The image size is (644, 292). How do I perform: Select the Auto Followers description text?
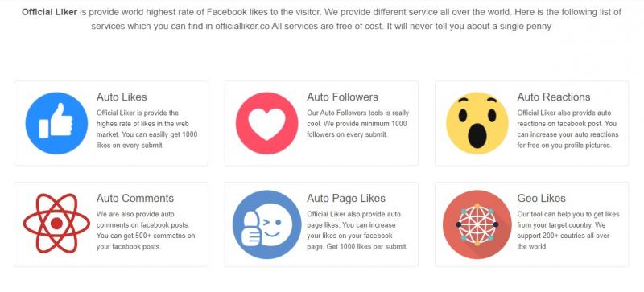(357, 124)
